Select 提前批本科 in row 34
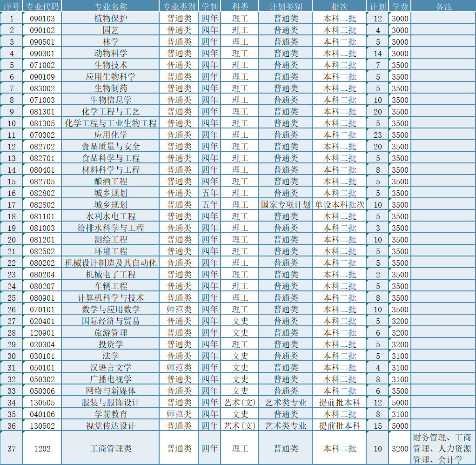 [x=339, y=403]
